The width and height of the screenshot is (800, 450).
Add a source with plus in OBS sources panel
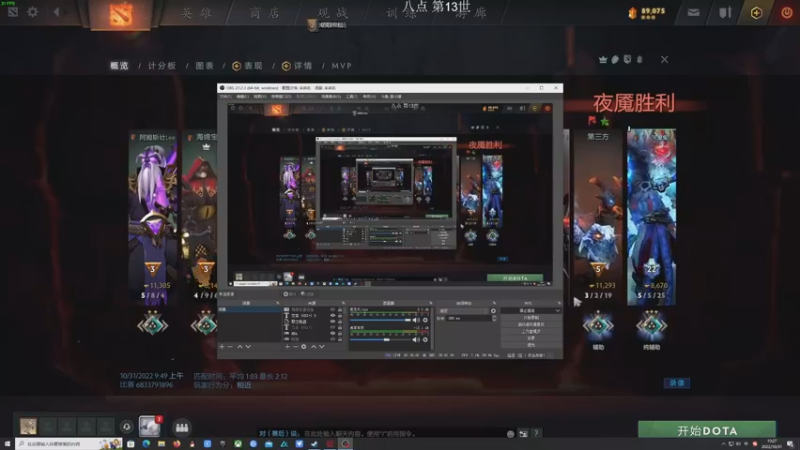pyautogui.click(x=287, y=346)
